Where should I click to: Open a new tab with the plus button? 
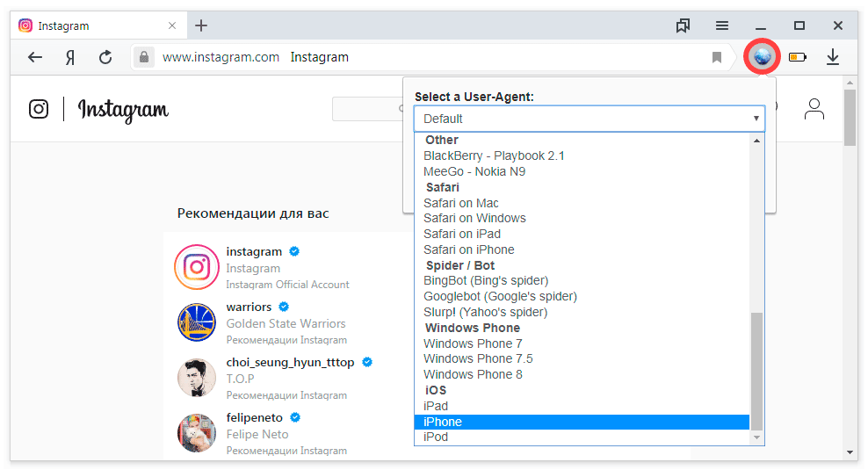click(x=201, y=25)
